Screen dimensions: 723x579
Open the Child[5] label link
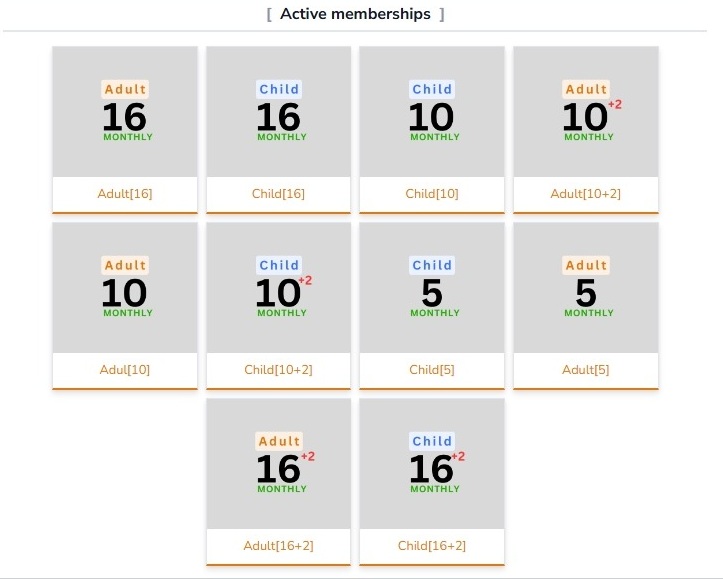(x=432, y=369)
